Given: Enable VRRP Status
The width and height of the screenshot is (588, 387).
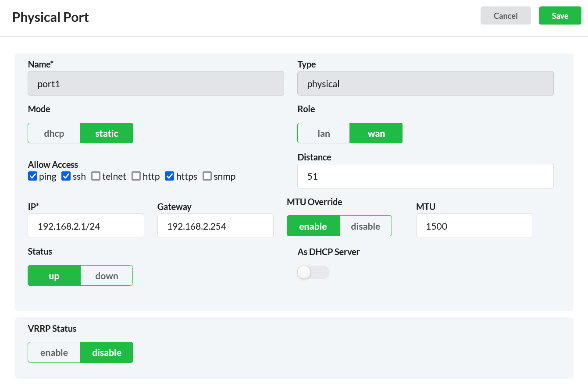Looking at the screenshot, I should click(53, 352).
